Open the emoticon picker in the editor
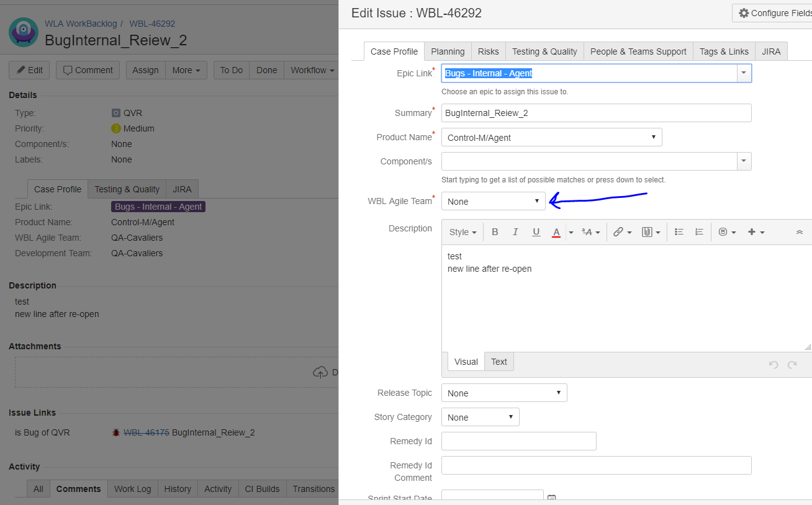Image resolution: width=812 pixels, height=505 pixels. 726,232
